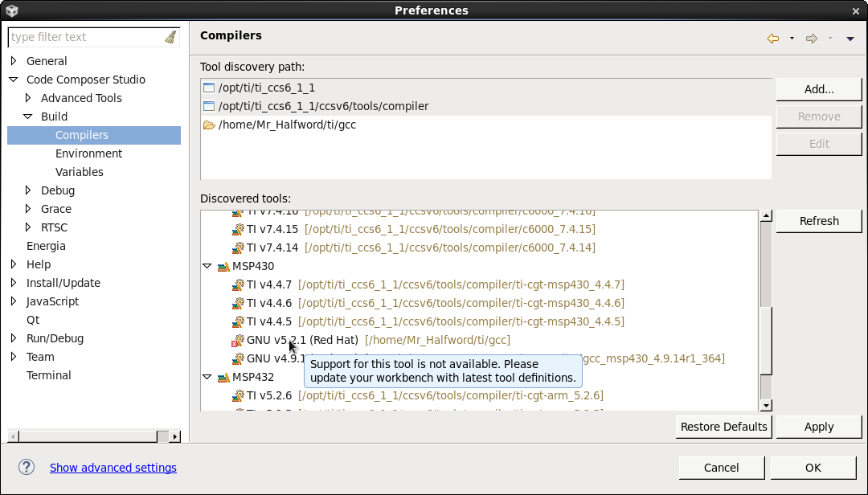
Task: Expand the RTSC tree node
Action: [28, 227]
